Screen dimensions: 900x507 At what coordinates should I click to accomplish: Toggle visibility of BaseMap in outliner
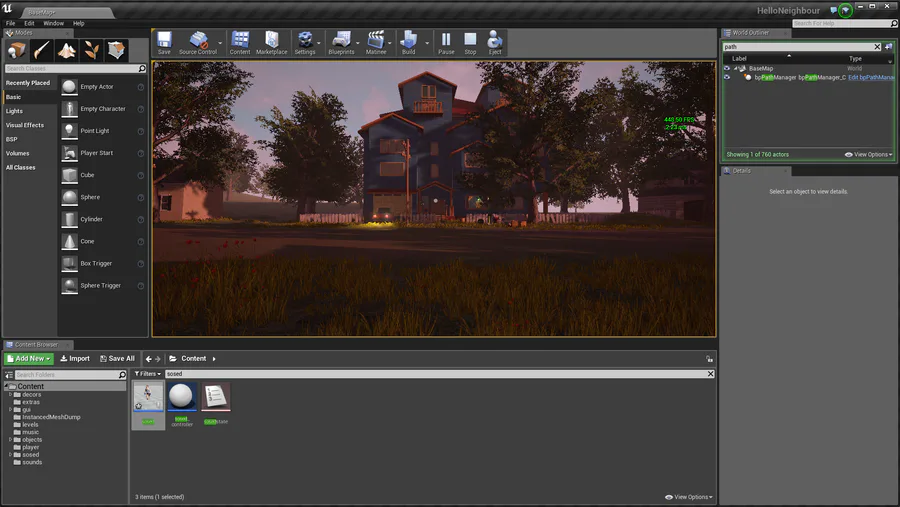tap(727, 68)
